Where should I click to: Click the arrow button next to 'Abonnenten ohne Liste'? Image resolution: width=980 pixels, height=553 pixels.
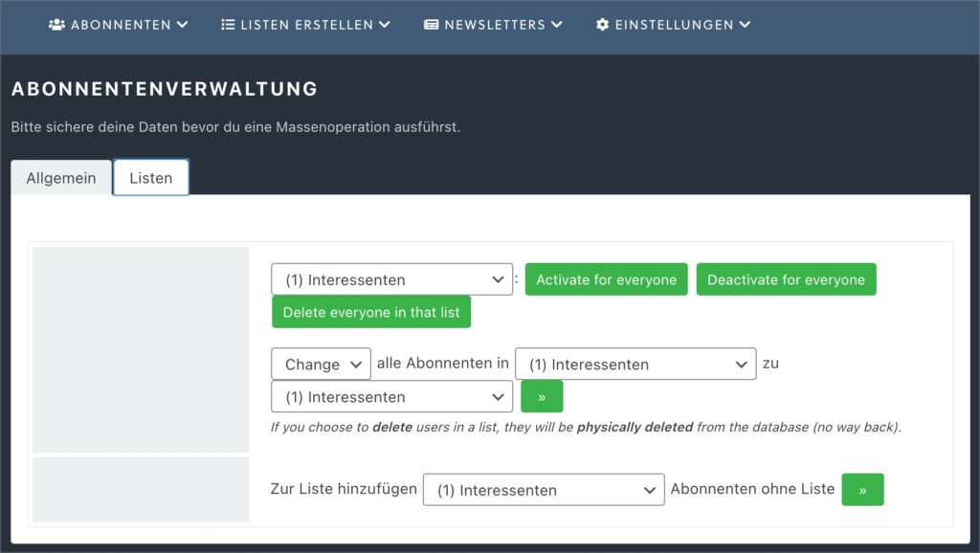click(862, 490)
